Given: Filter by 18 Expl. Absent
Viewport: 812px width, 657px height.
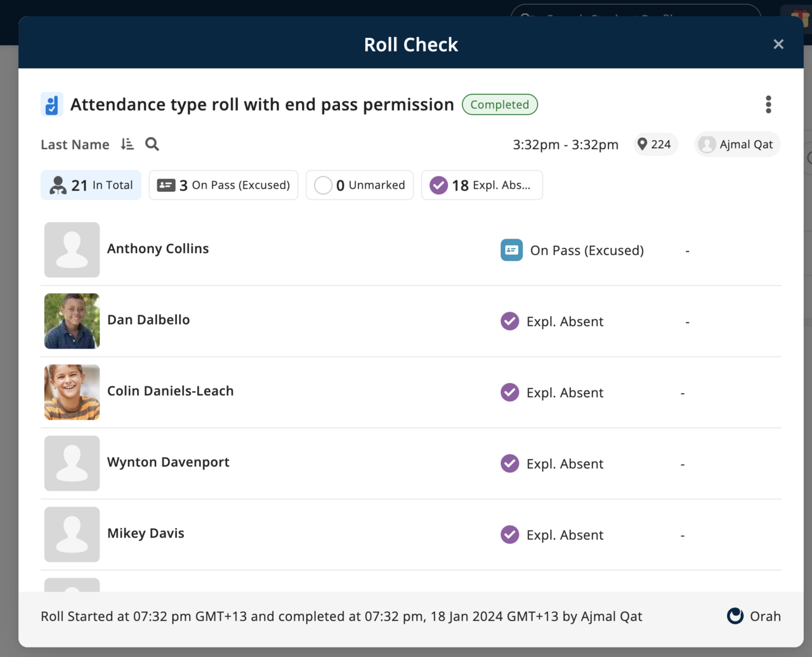Looking at the screenshot, I should 482,185.
